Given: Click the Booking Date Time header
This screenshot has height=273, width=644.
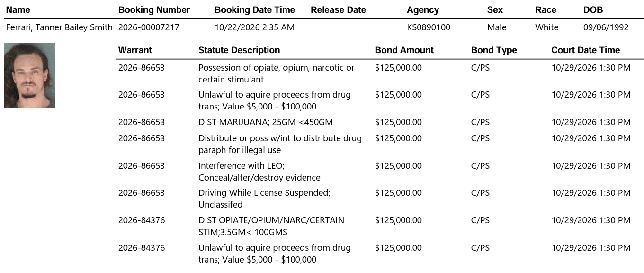Looking at the screenshot, I should (255, 10).
